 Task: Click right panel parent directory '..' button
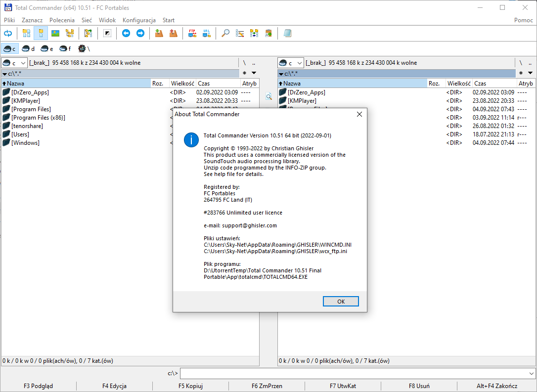pyautogui.click(x=530, y=63)
